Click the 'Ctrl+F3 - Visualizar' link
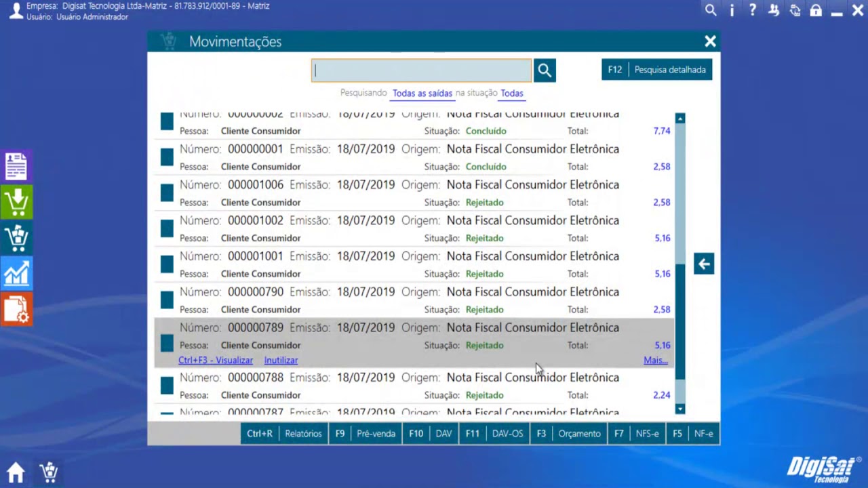Viewport: 868px width, 488px height. coord(216,361)
